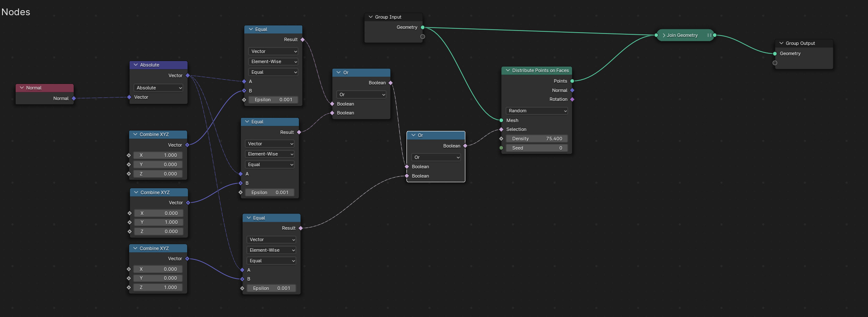Image resolution: width=868 pixels, height=317 pixels.
Task: Open the Equal operation dropdown in bottommost Equal node
Action: [271, 261]
